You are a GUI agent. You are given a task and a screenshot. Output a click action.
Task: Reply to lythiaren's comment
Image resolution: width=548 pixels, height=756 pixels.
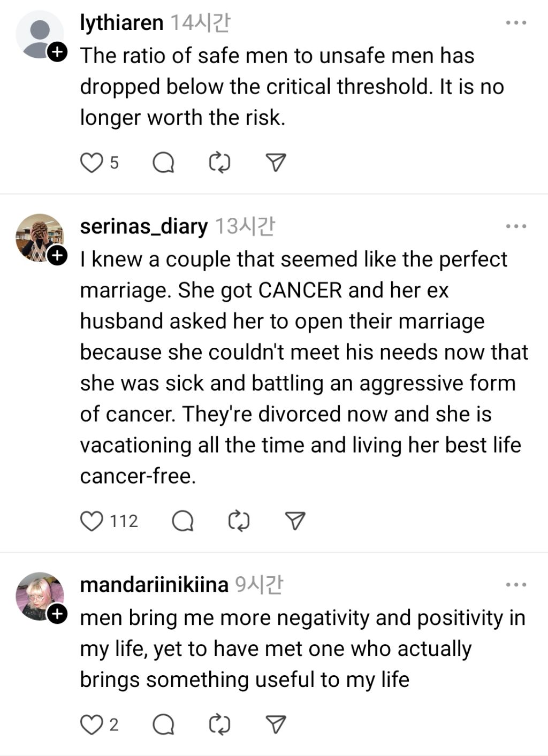coord(163,163)
